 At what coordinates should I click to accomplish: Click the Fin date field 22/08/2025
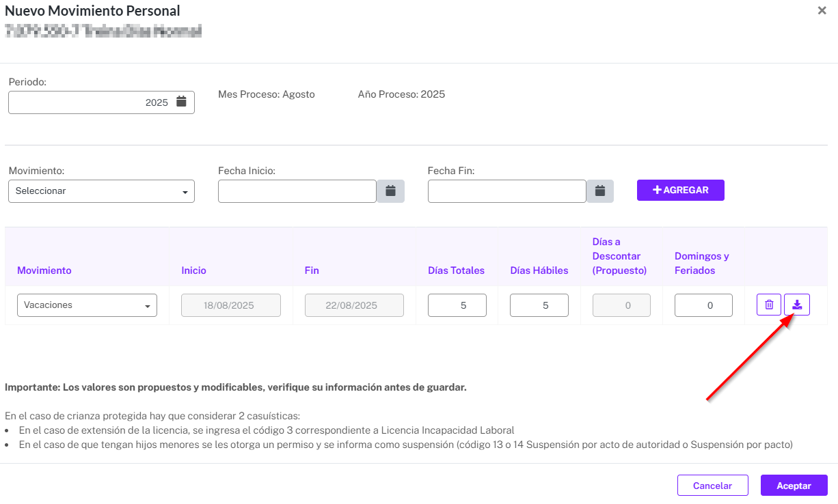tap(354, 305)
